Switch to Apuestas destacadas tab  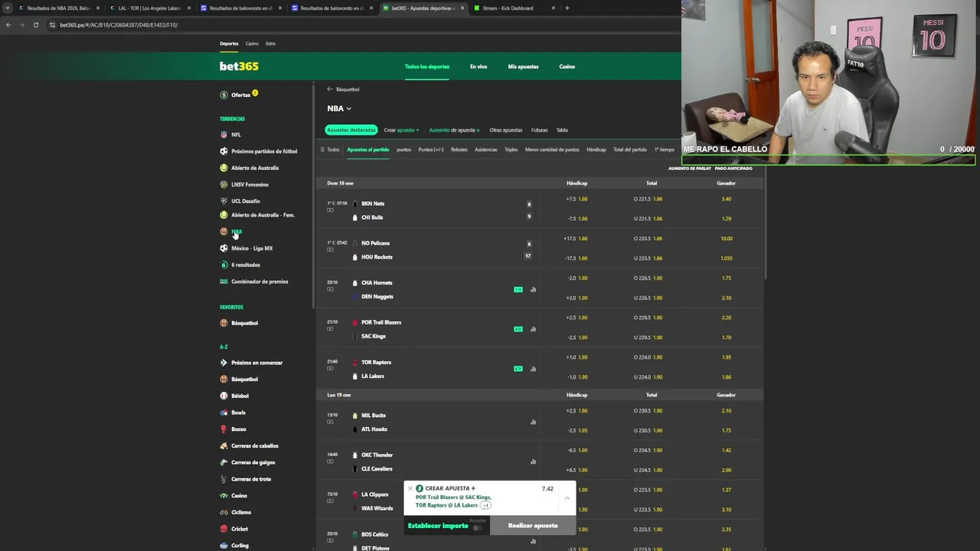352,130
